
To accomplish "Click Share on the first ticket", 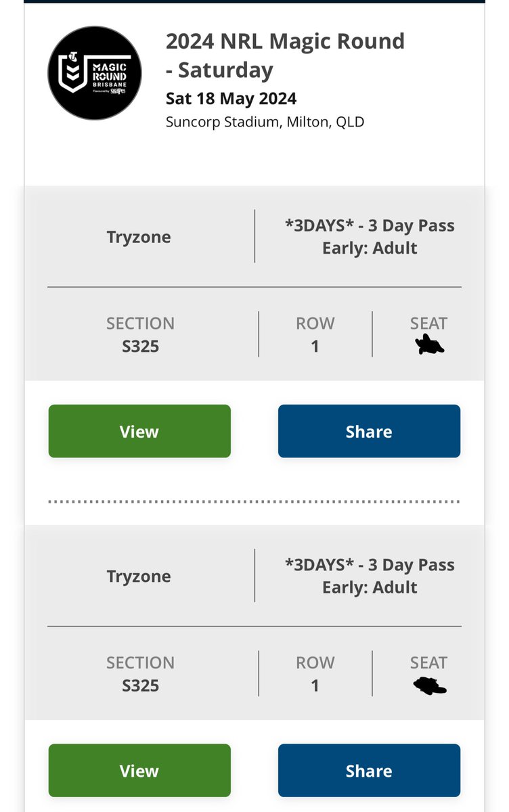I will pyautogui.click(x=369, y=431).
